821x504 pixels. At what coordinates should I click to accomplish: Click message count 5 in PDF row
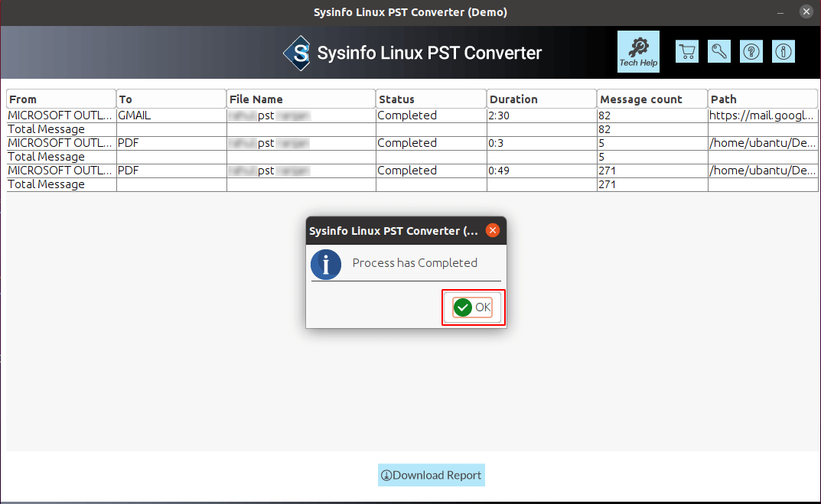click(652, 144)
